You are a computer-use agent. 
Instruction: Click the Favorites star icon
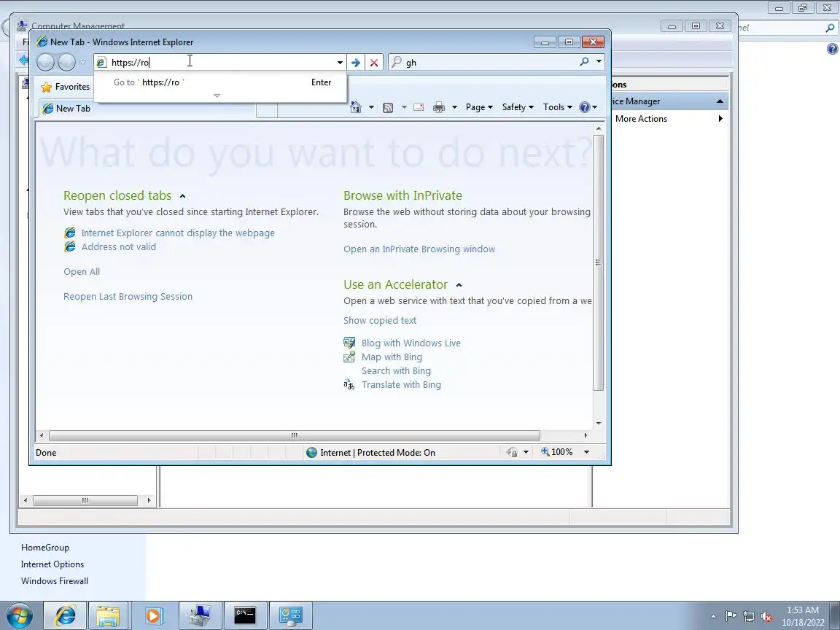tap(47, 87)
